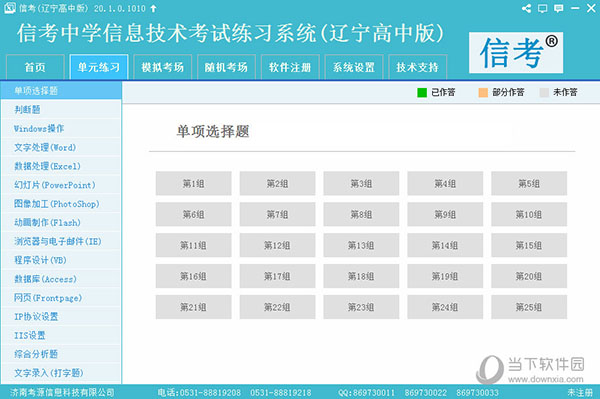Open 浏览器与电子邮件(IE) category
600x399 pixels.
point(61,241)
